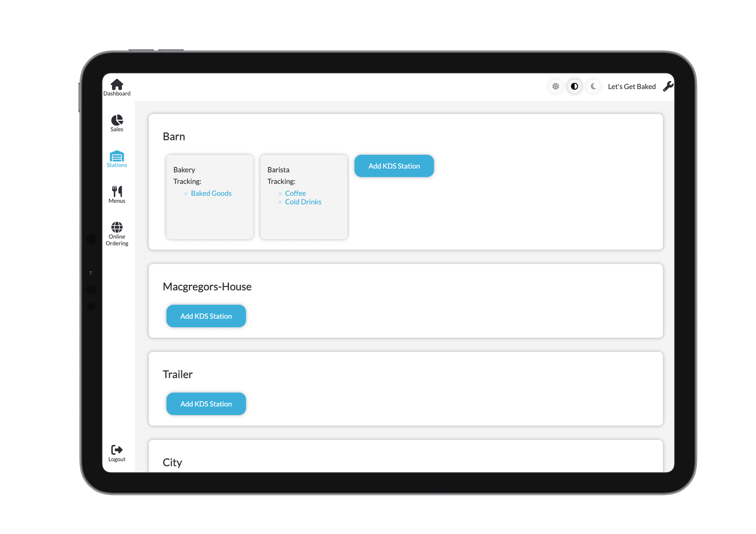Open the Cold Drinks link
Screen dimensions: 756x534
303,202
